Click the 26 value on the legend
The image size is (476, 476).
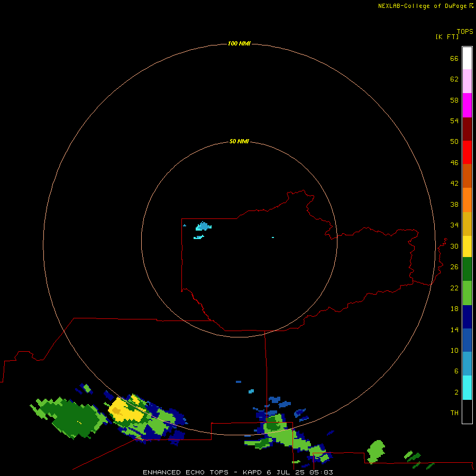coord(454,267)
